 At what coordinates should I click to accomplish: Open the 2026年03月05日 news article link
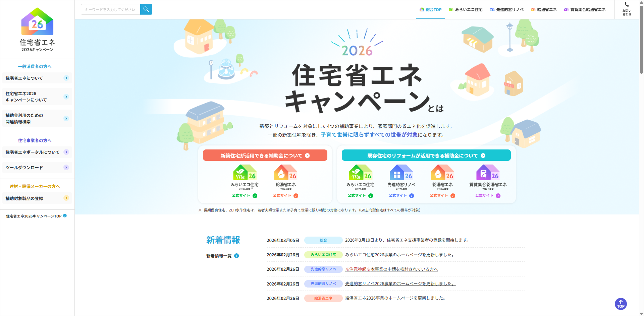click(408, 240)
